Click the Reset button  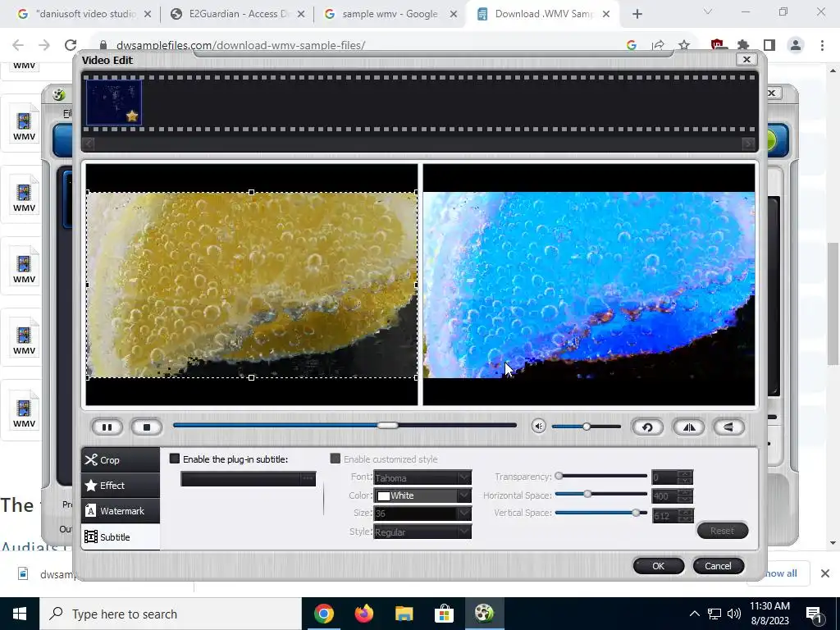pos(722,531)
